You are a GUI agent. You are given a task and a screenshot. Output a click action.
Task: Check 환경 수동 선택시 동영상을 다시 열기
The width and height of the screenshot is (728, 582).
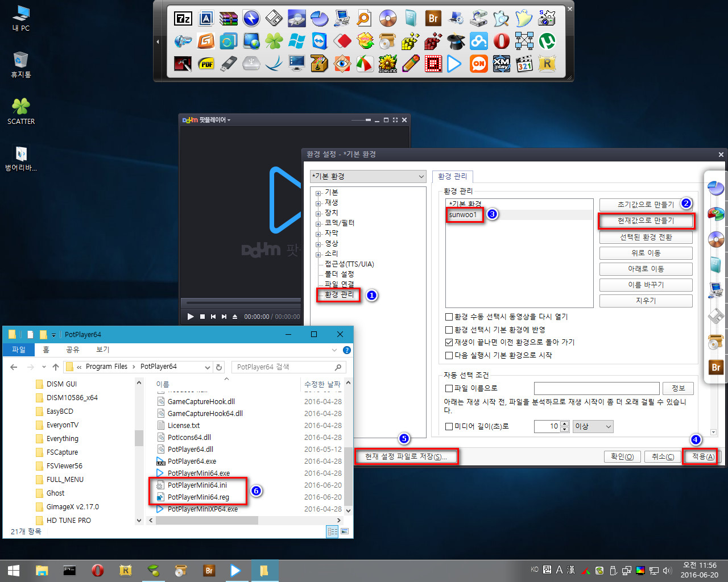449,317
